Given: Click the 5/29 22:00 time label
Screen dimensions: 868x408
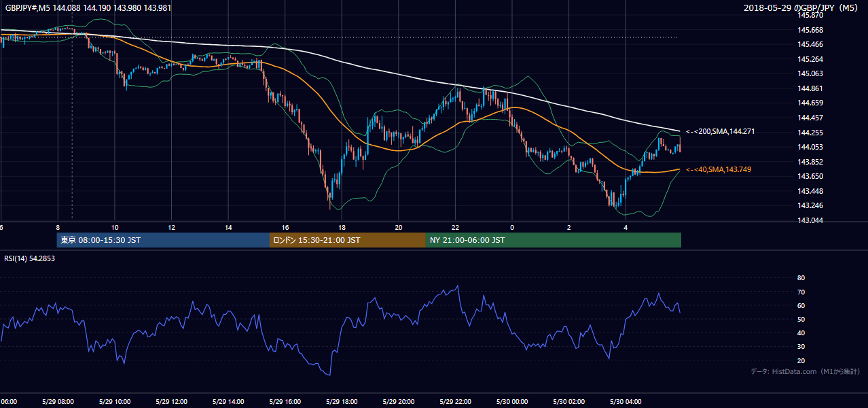Looking at the screenshot, I should (x=455, y=401).
